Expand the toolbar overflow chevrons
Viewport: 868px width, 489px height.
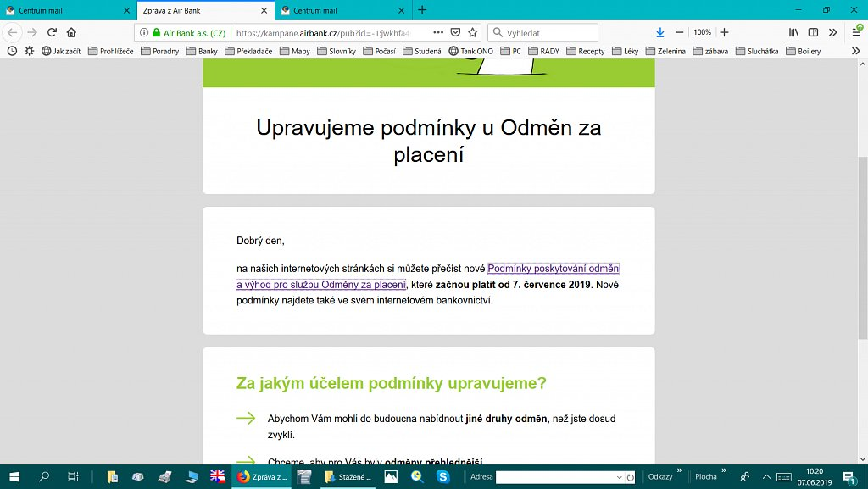(x=832, y=33)
